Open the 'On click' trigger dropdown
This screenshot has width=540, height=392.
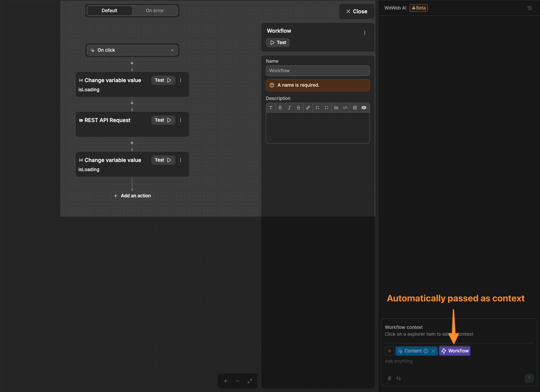click(x=132, y=50)
